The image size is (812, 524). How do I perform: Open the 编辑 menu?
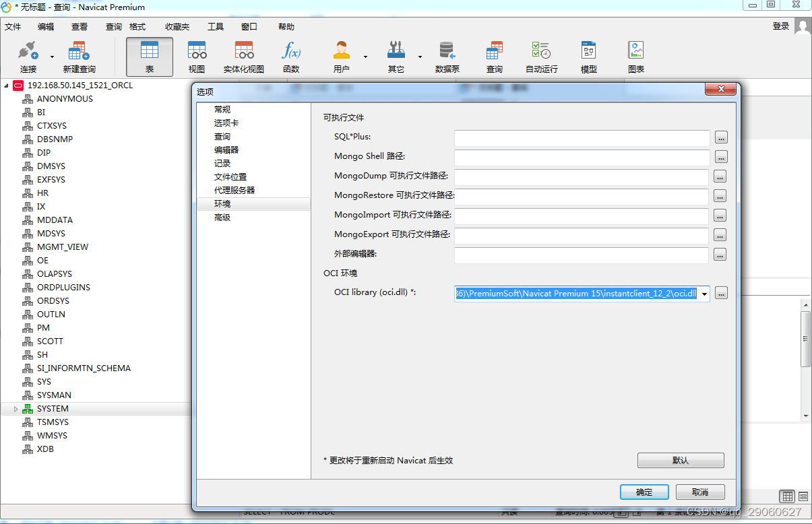[x=46, y=27]
